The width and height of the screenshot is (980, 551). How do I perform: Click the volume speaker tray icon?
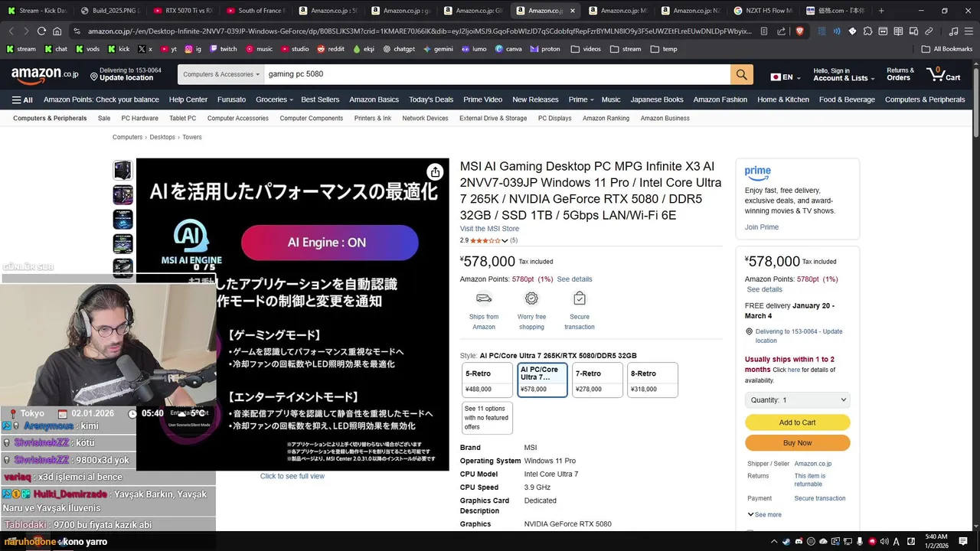(884, 542)
